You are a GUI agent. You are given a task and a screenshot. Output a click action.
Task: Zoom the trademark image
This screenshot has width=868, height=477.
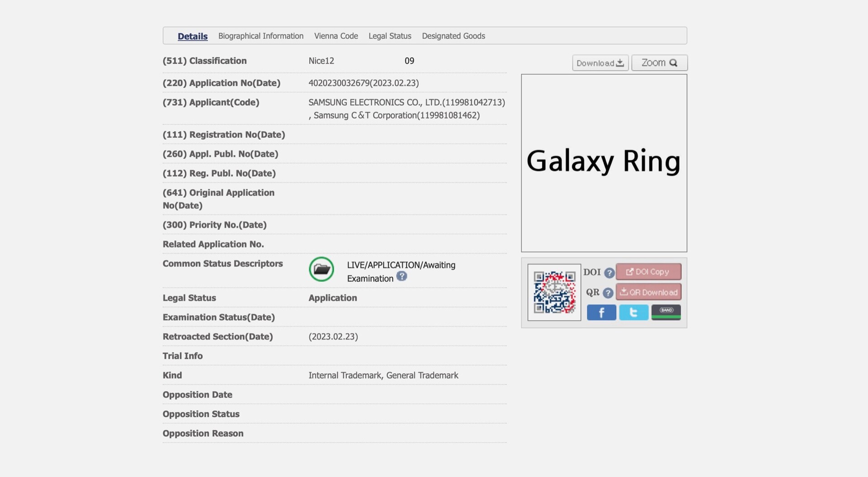(660, 63)
